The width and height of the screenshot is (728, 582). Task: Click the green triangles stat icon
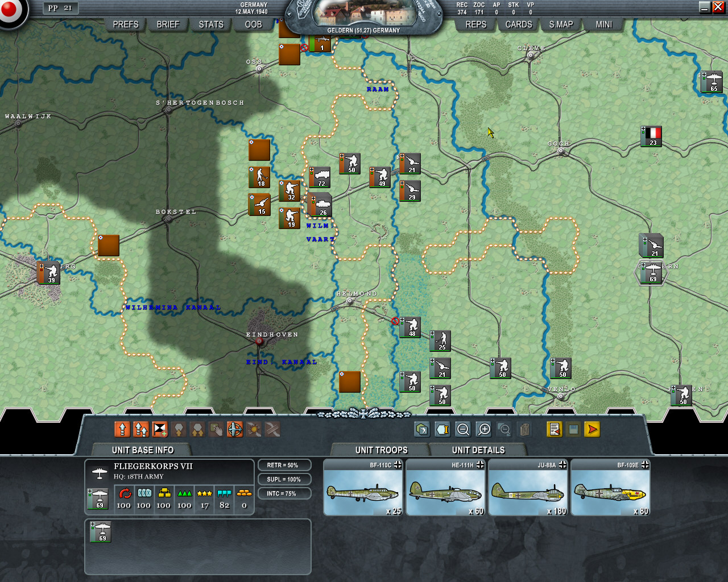[x=184, y=493]
